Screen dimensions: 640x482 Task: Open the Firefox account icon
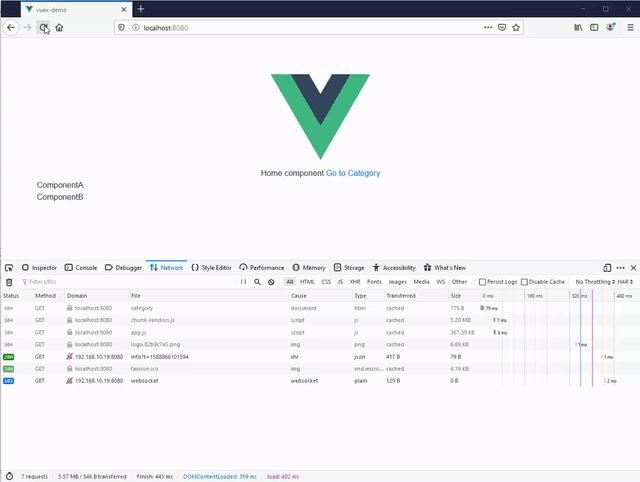(611, 27)
